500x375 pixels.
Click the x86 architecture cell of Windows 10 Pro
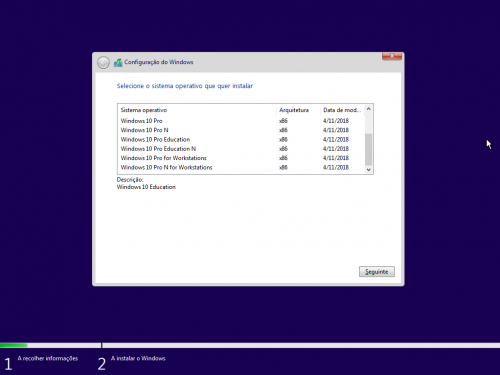point(283,121)
